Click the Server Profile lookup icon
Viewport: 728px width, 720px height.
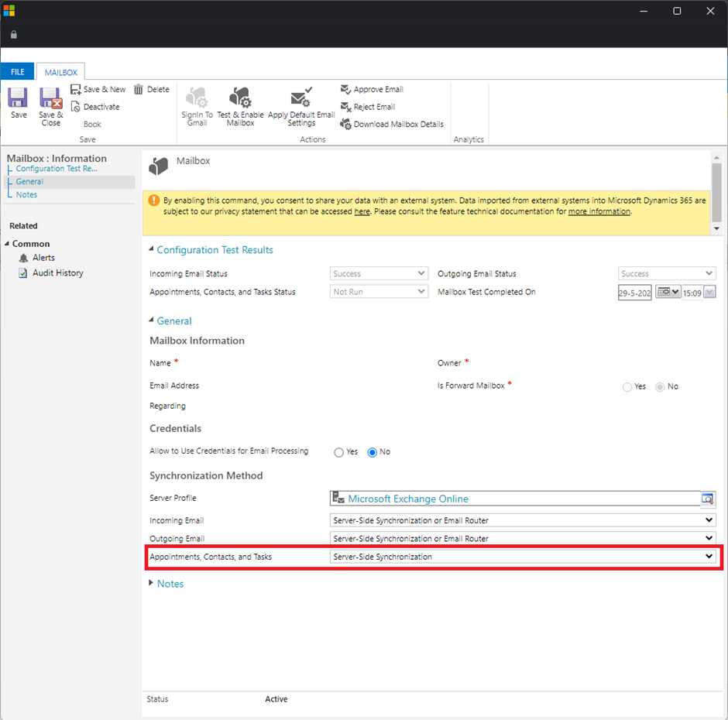(708, 499)
